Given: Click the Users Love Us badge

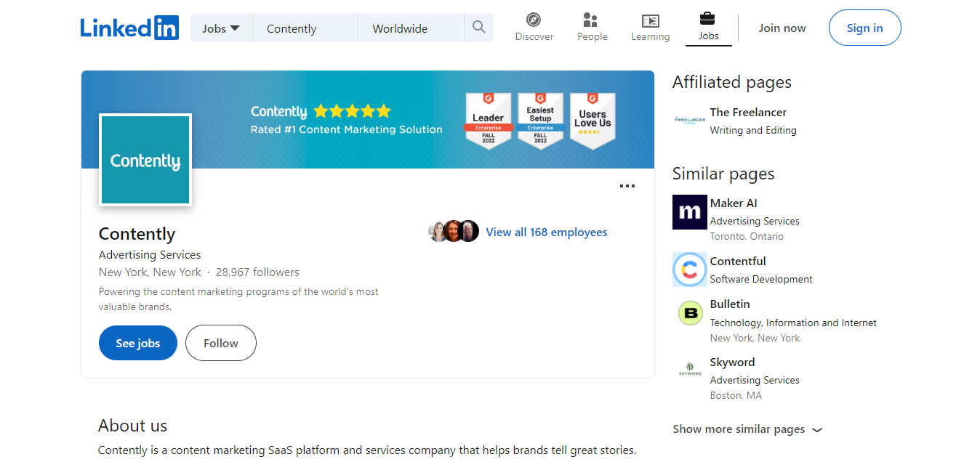Looking at the screenshot, I should [x=593, y=121].
